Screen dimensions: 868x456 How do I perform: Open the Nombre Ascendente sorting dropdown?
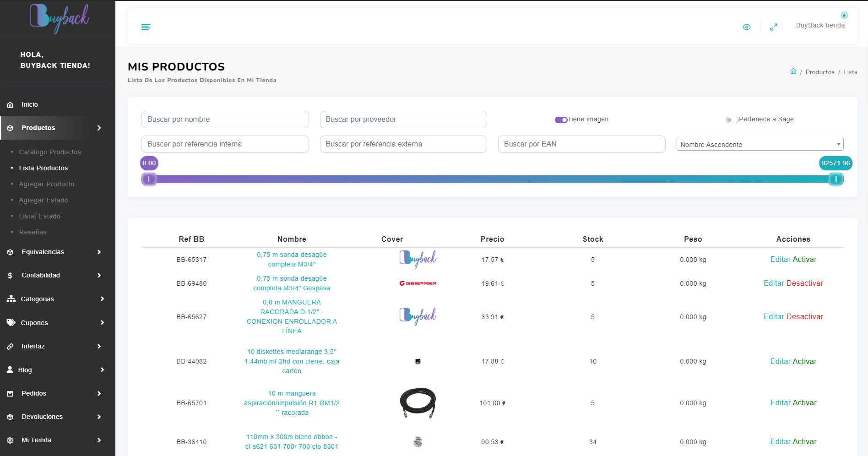(x=759, y=144)
